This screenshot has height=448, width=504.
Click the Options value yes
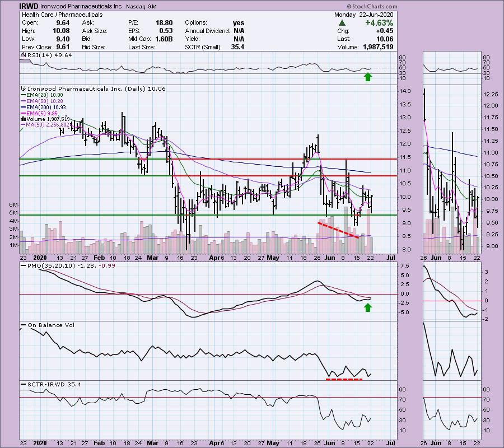tap(239, 23)
